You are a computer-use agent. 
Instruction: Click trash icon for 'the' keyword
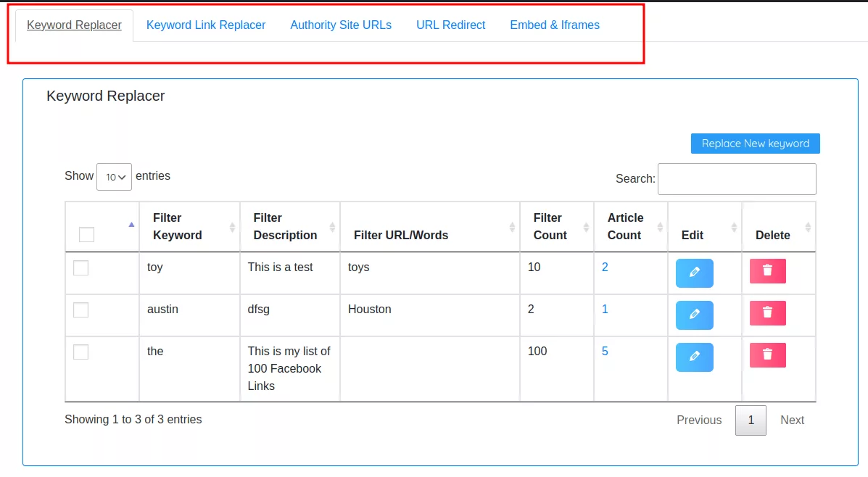pyautogui.click(x=767, y=355)
